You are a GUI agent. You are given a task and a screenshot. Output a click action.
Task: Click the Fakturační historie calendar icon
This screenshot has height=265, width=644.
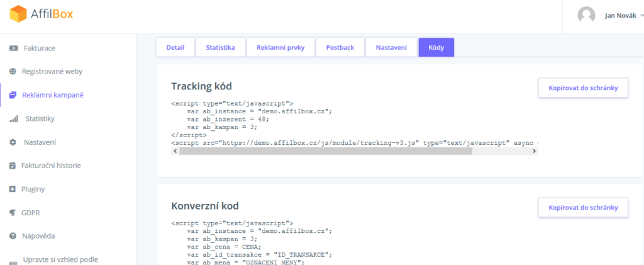tap(13, 166)
